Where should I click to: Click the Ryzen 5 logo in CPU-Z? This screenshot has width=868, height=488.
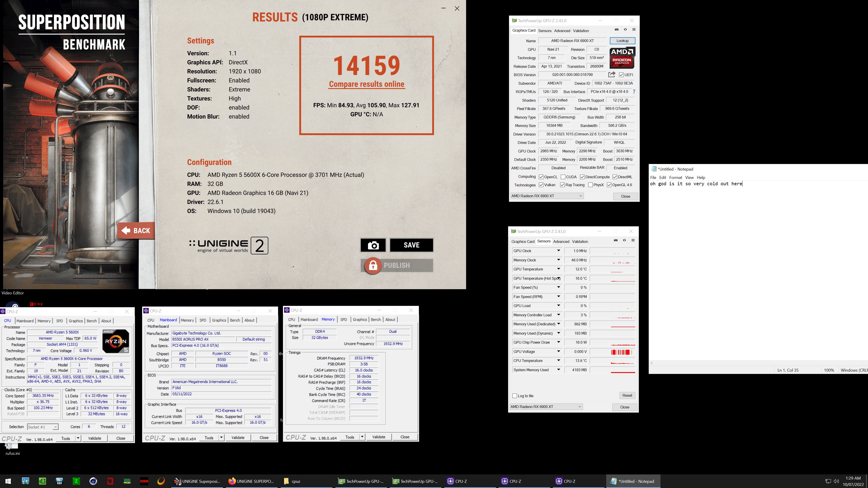[116, 341]
